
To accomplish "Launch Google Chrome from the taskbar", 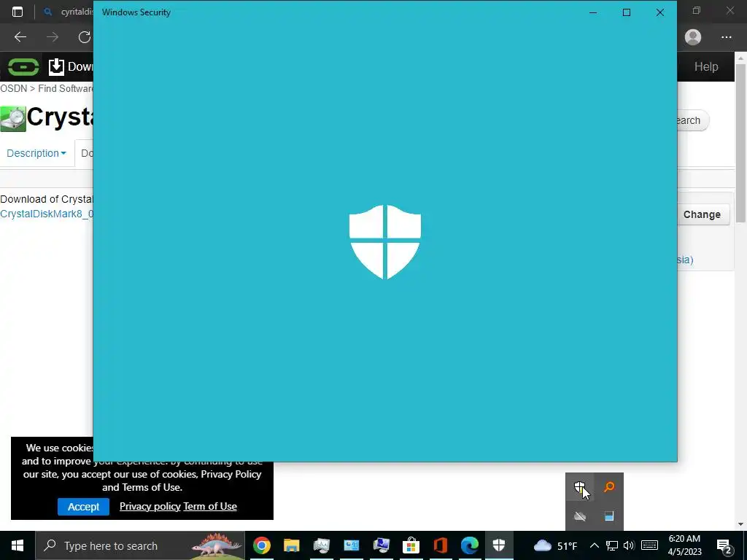I will click(262, 545).
